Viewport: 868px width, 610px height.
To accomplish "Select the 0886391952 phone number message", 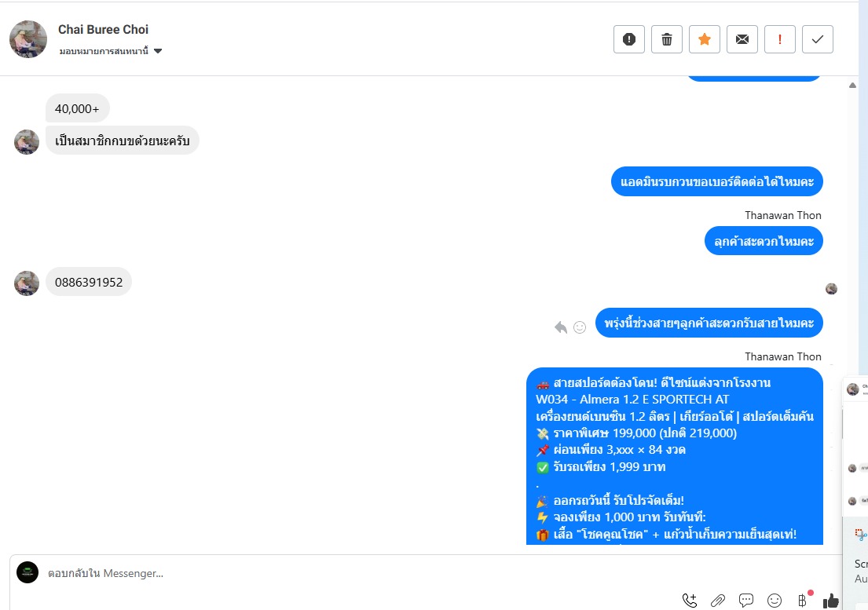I will pos(89,282).
